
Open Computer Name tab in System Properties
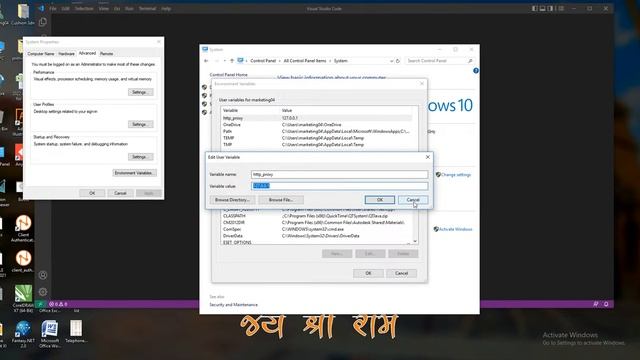pos(41,54)
